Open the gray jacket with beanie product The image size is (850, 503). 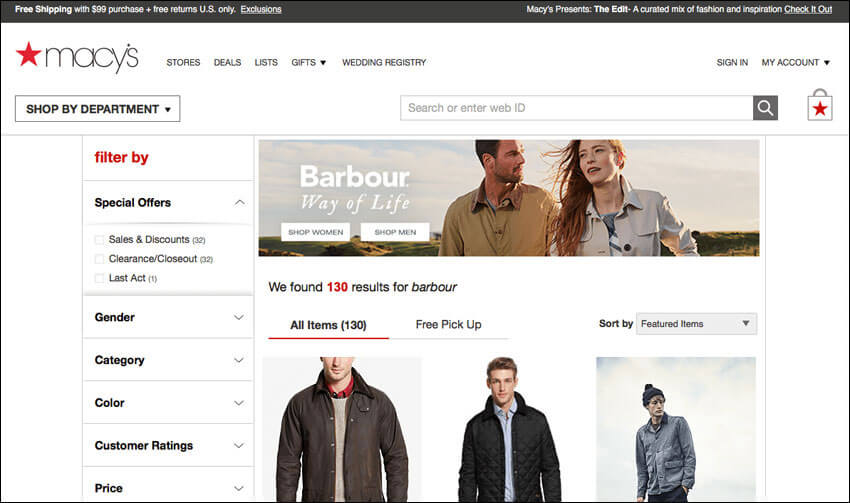676,429
